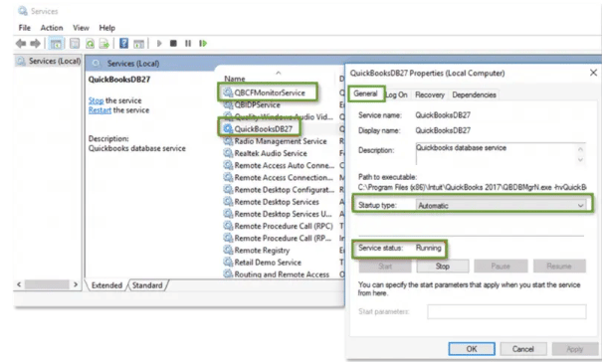
Task: Click Description box scroll up arrow
Action: [580, 149]
